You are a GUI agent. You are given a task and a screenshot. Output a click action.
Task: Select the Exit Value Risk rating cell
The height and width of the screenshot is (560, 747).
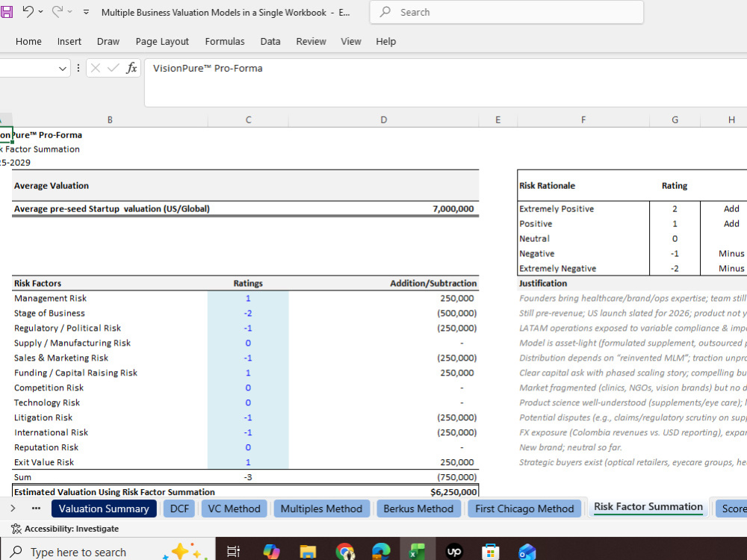[x=248, y=462]
